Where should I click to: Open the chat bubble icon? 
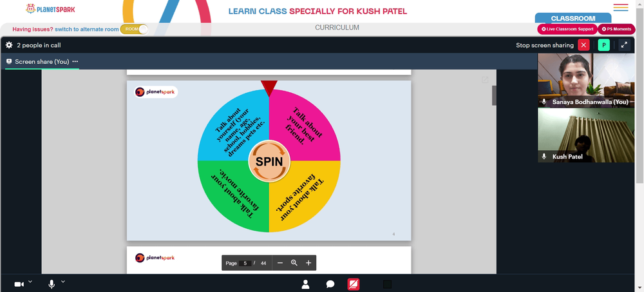click(x=330, y=284)
